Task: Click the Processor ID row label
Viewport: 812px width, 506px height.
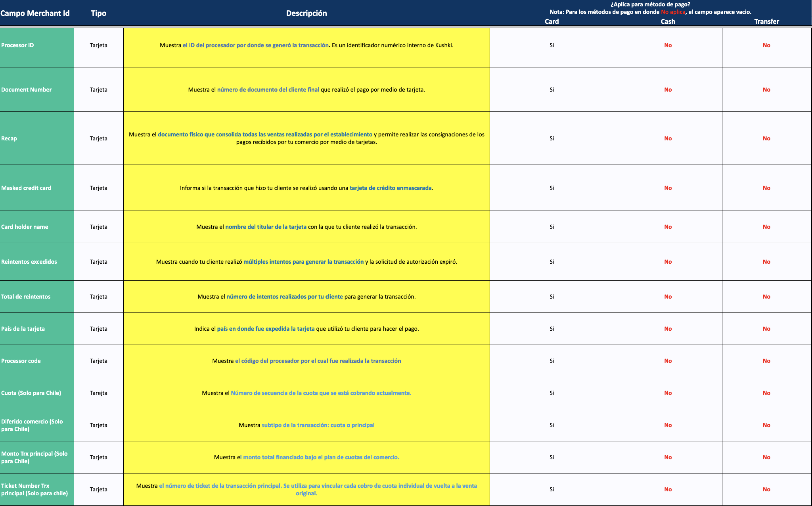Action: (19, 45)
